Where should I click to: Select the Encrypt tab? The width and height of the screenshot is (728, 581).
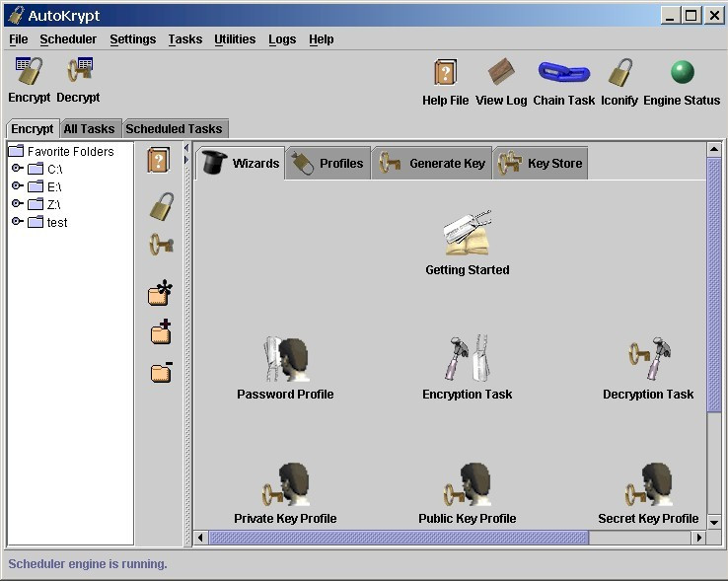pos(32,128)
